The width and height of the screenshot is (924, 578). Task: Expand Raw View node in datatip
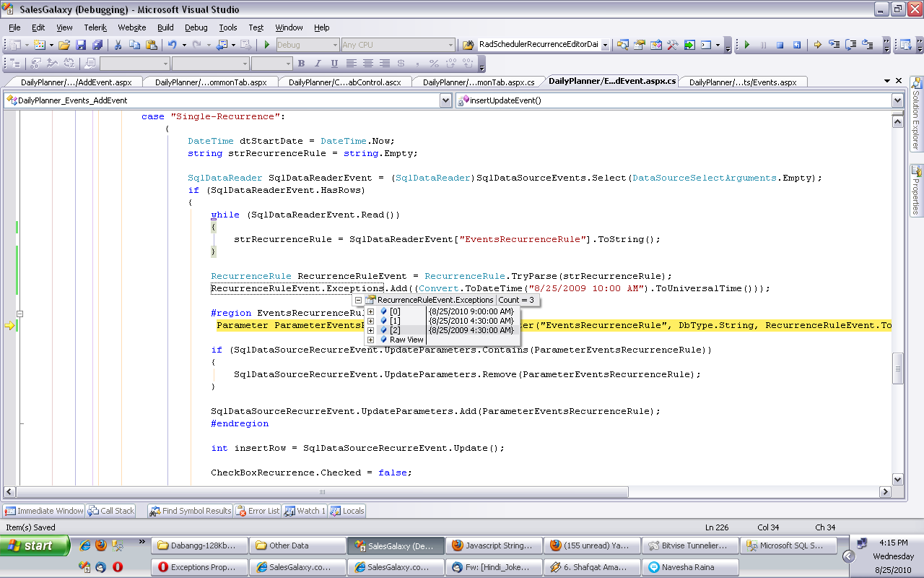pos(371,340)
